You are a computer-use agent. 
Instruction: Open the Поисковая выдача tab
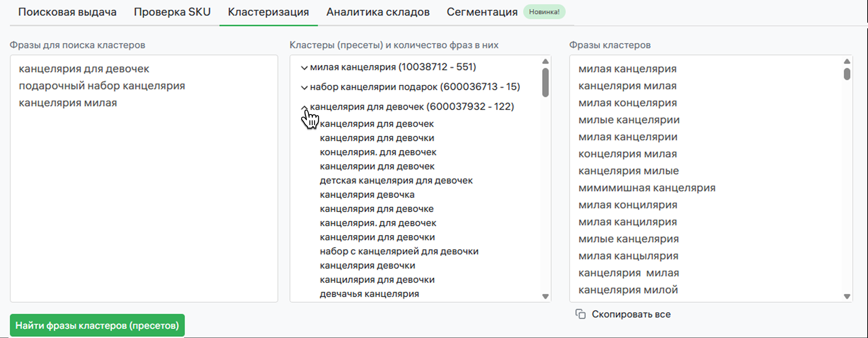(67, 12)
